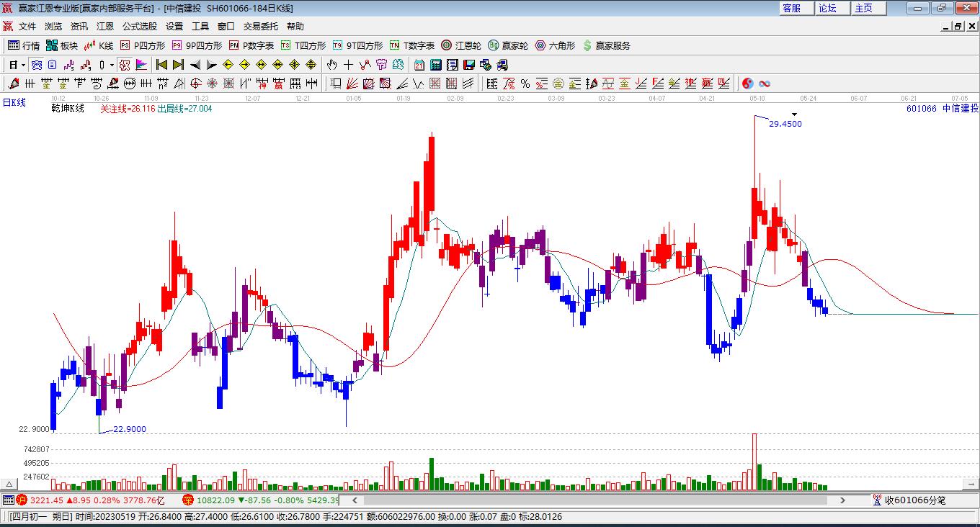Click the 29.4500 high price marker
Viewport: 980px width, 527px height.
click(785, 124)
